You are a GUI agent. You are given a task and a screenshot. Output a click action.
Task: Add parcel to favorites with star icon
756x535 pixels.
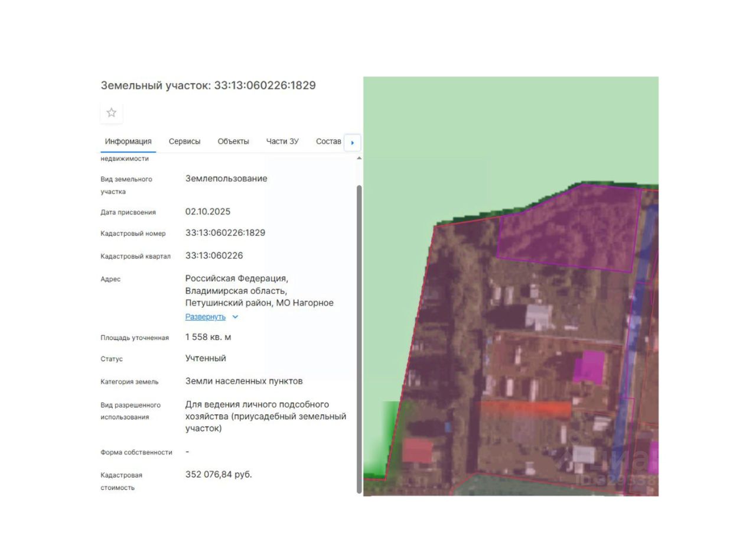112,112
